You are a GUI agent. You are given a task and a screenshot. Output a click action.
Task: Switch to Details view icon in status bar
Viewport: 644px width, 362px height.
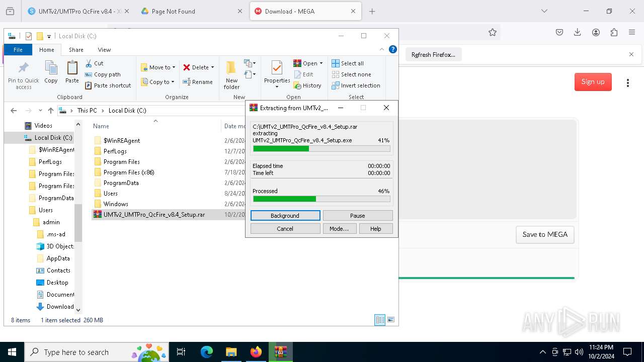[380, 320]
